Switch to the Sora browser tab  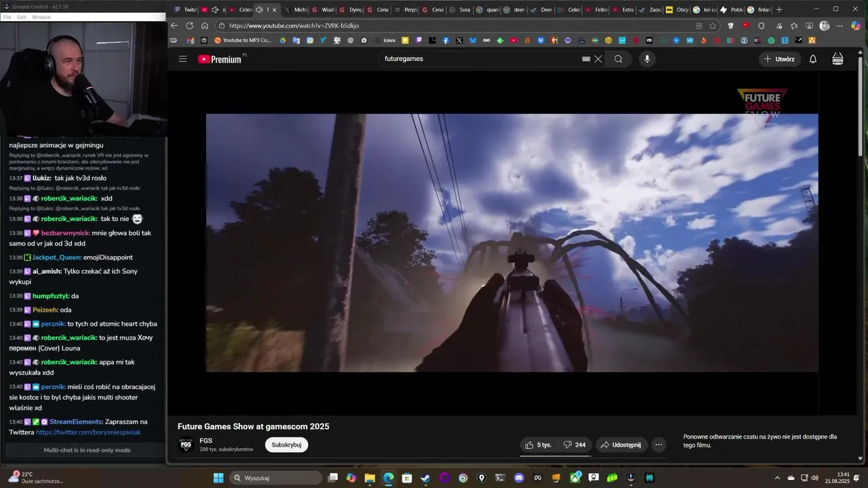459,9
